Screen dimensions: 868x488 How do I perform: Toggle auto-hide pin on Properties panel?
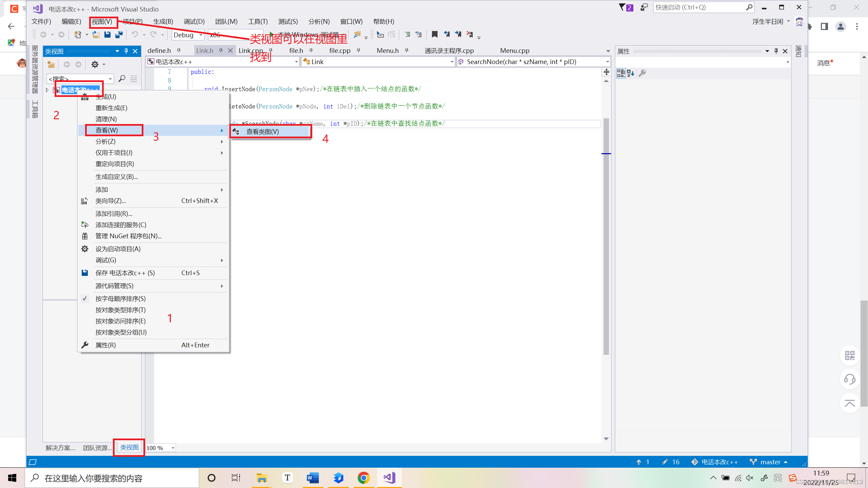(776, 51)
